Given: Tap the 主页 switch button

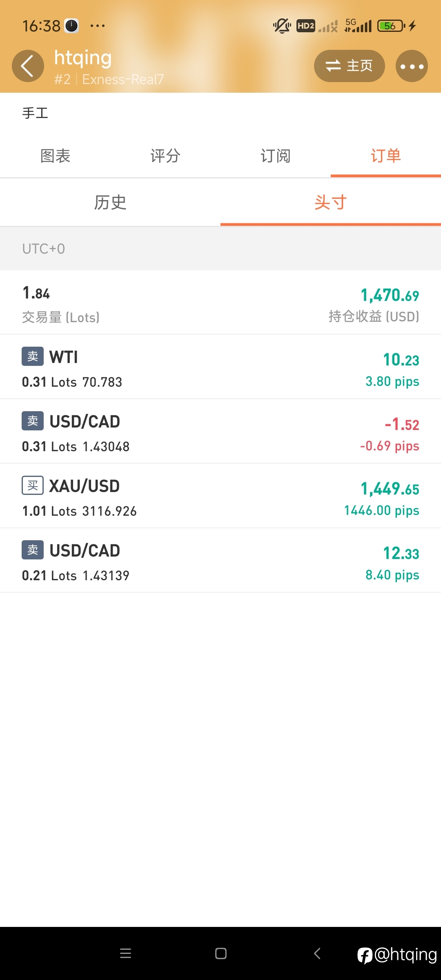Looking at the screenshot, I should 349,66.
